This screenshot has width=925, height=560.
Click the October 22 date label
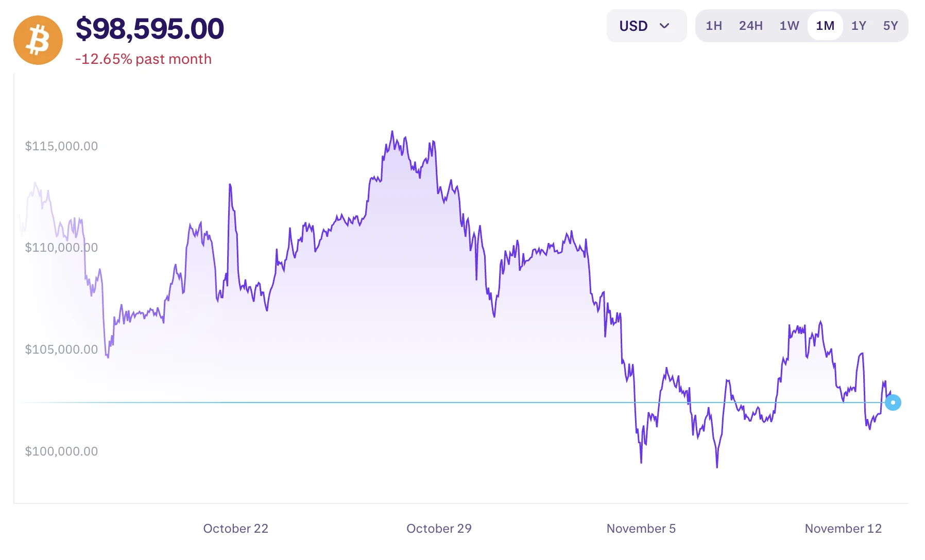click(236, 528)
